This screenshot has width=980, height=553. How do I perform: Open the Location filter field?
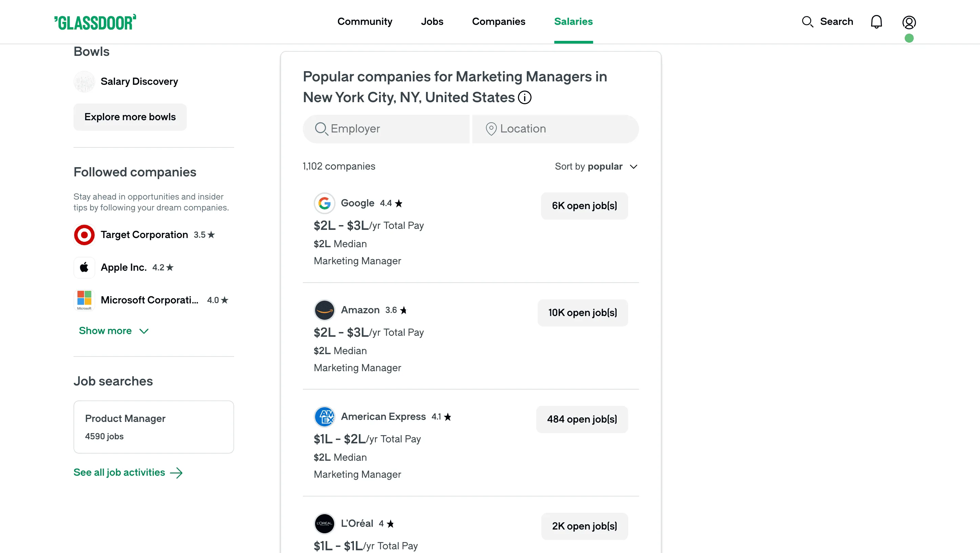click(x=555, y=129)
